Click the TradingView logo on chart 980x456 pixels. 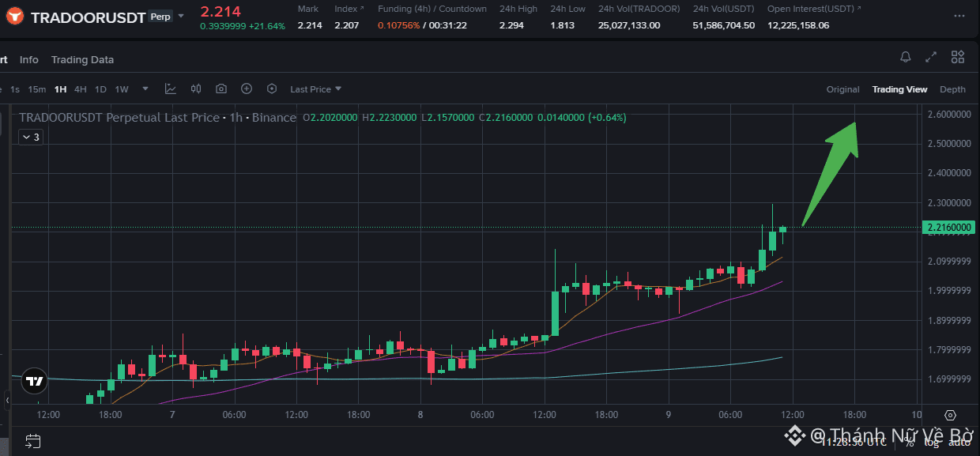click(35, 381)
